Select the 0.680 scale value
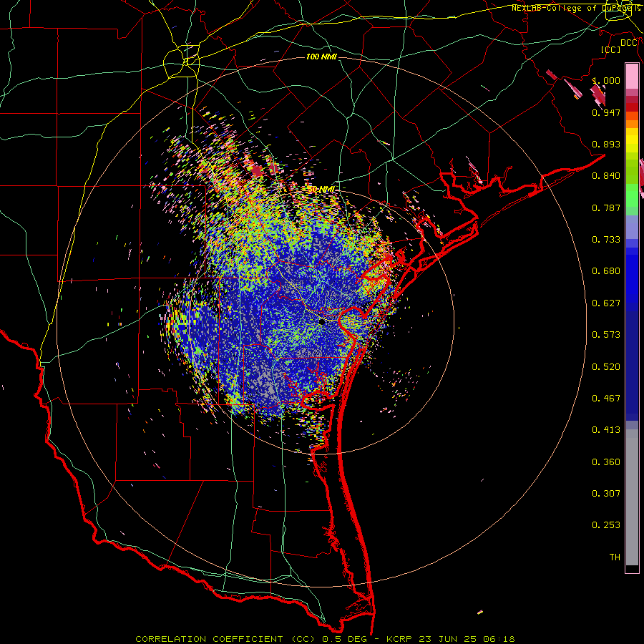Screen dimensions: 644x644 606,271
